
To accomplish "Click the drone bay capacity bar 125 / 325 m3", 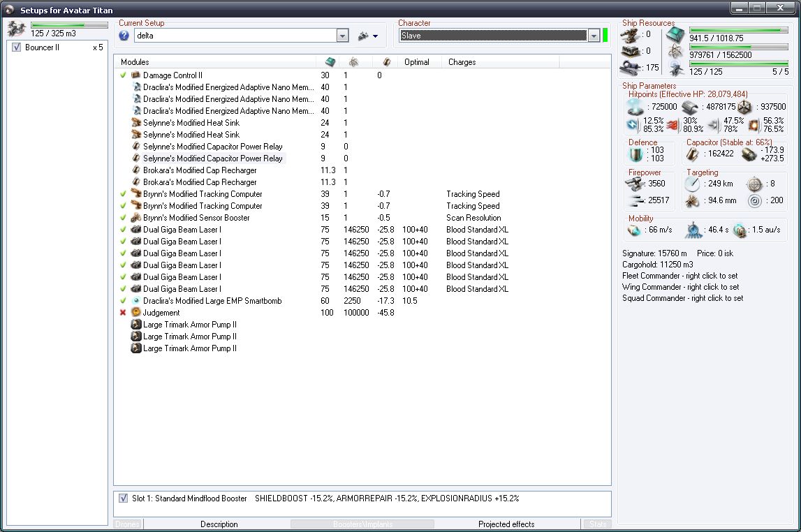I will (69, 24).
